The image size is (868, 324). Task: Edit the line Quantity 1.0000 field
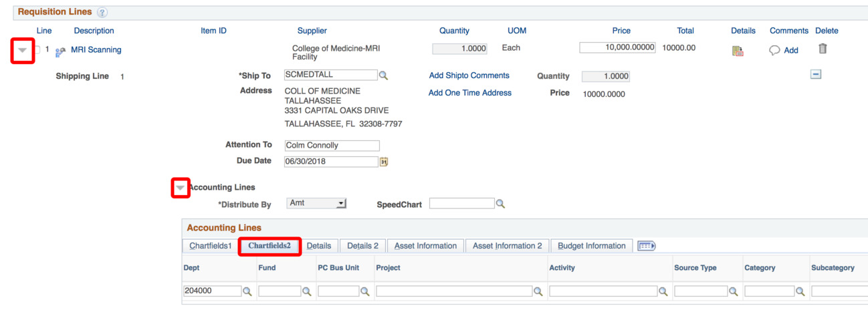(459, 49)
